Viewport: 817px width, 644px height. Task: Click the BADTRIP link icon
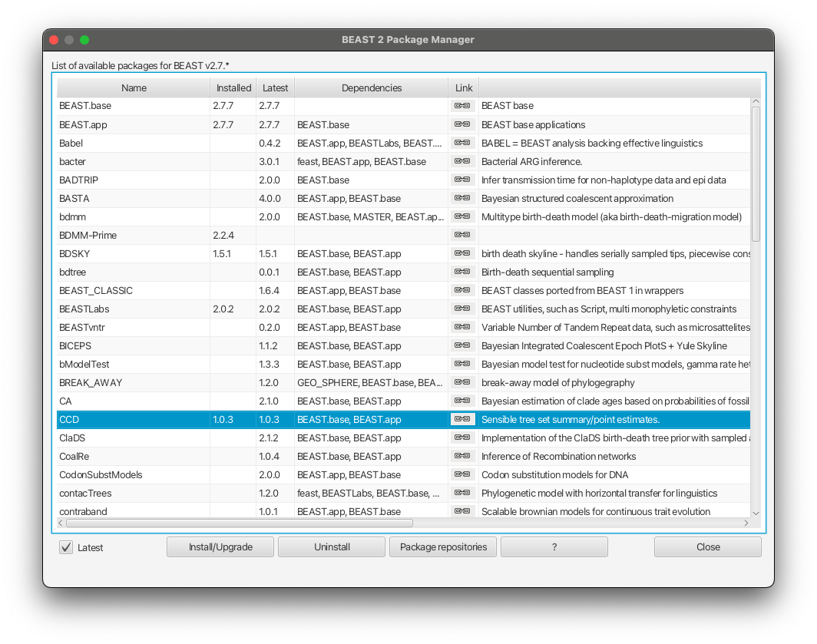click(462, 180)
